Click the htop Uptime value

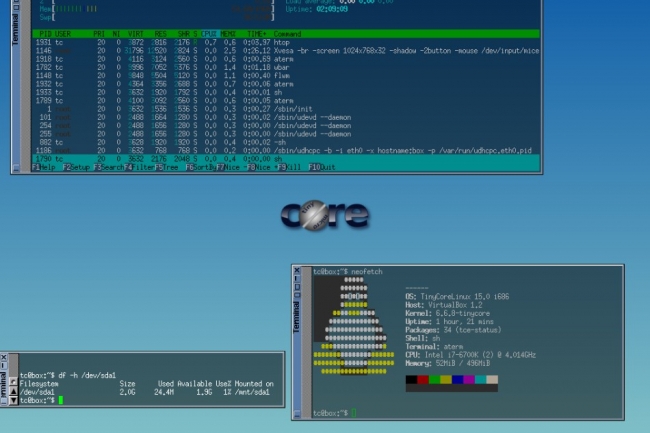pyautogui.click(x=332, y=9)
